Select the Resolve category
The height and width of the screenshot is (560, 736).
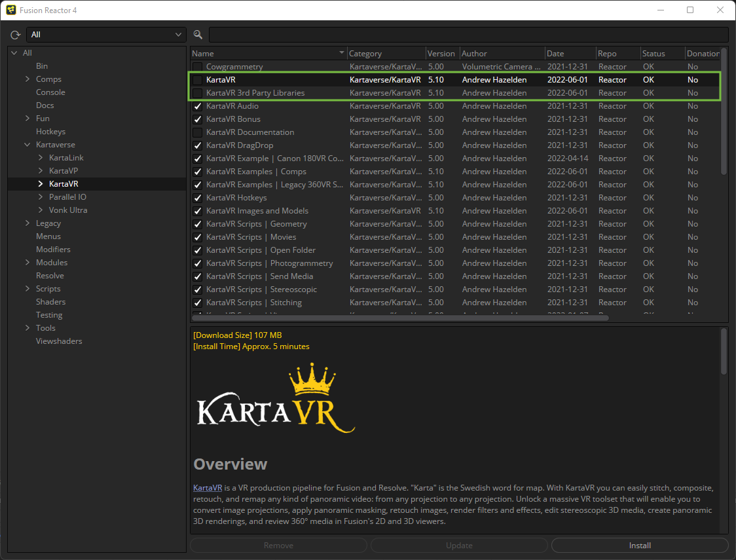(50, 276)
